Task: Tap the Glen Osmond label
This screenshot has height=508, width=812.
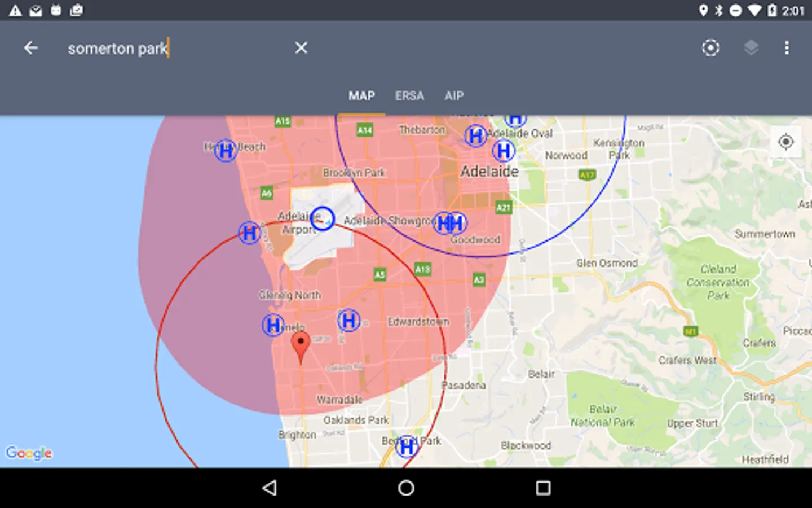Action: pos(607,263)
